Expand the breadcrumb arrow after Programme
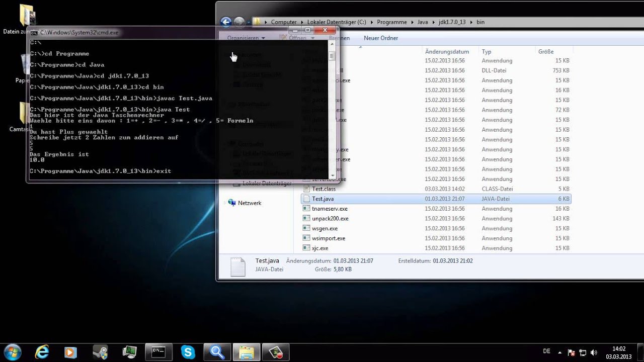Viewport: 644px width, 362px height. [412, 22]
